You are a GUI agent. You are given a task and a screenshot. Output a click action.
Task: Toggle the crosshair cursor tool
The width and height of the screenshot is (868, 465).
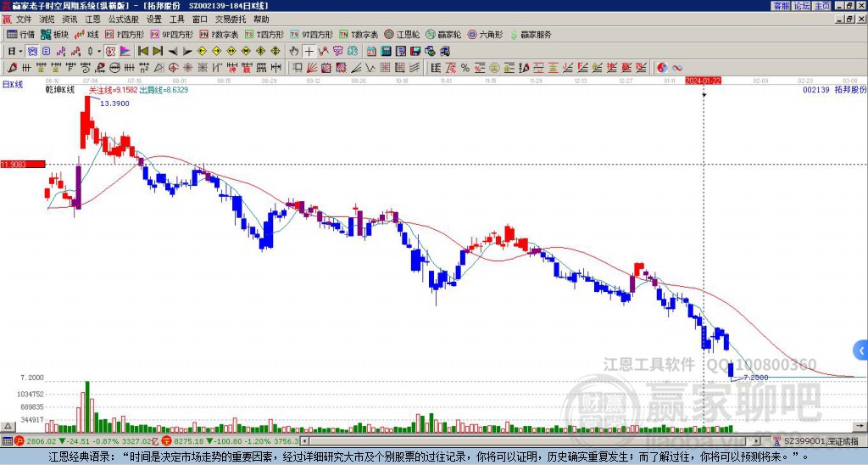(x=309, y=52)
